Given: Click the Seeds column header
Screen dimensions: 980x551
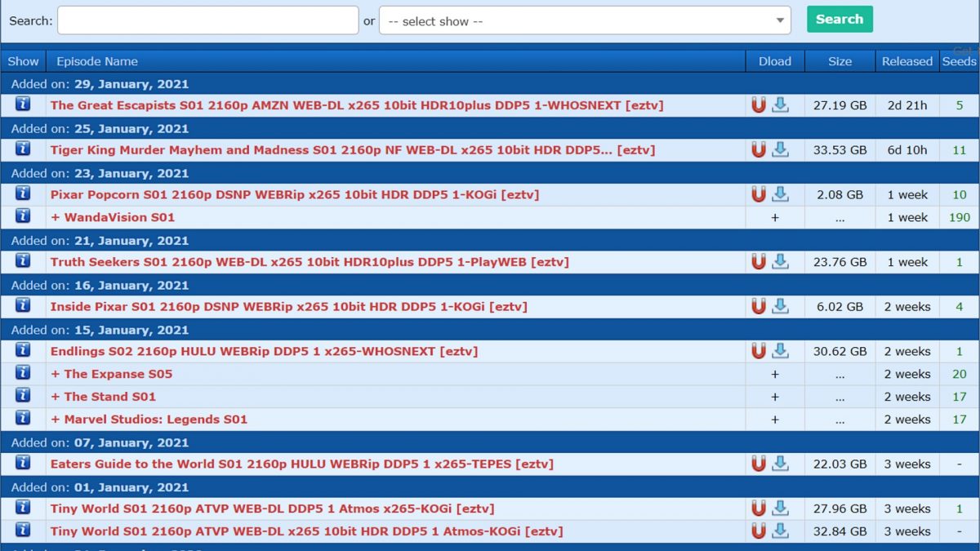Looking at the screenshot, I should pyautogui.click(x=959, y=61).
